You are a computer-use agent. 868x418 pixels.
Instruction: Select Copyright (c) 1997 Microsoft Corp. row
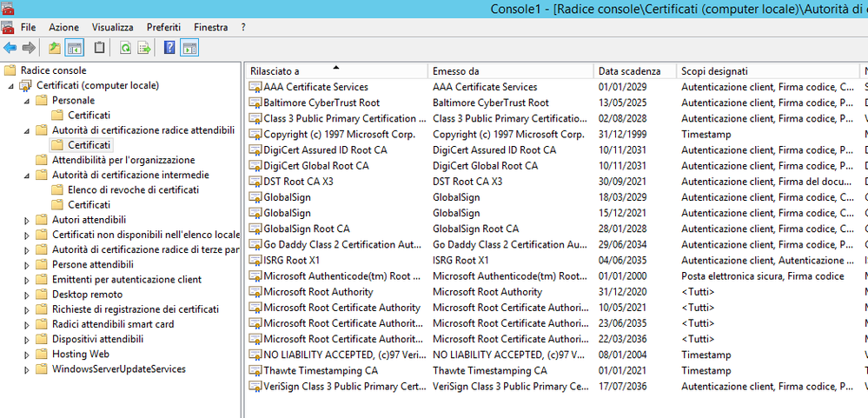(556, 134)
